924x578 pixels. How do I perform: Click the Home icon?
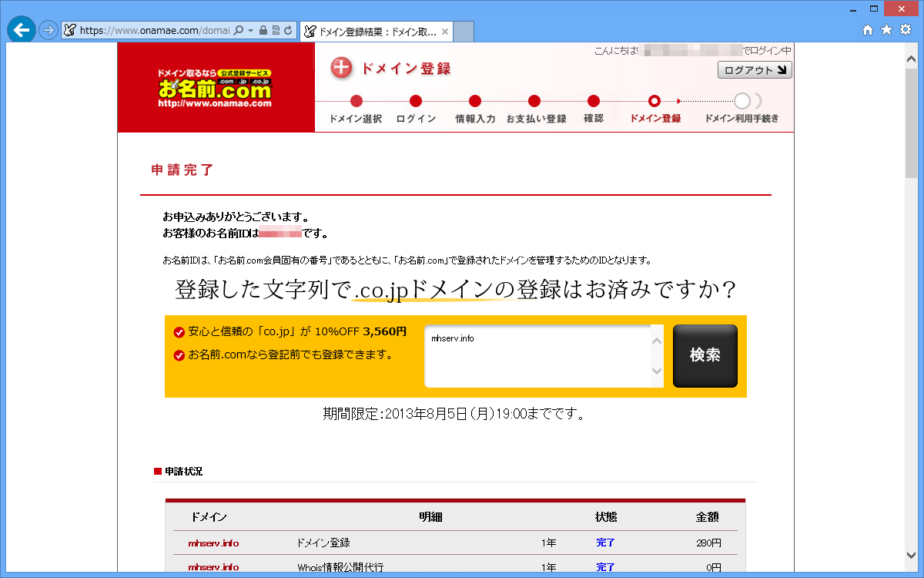click(x=866, y=31)
